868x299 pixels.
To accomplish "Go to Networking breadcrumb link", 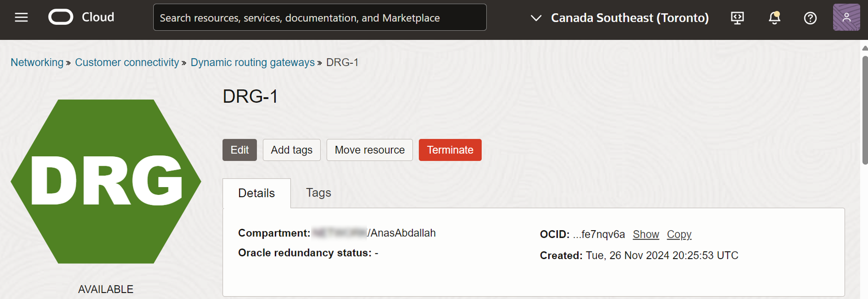I will [37, 63].
